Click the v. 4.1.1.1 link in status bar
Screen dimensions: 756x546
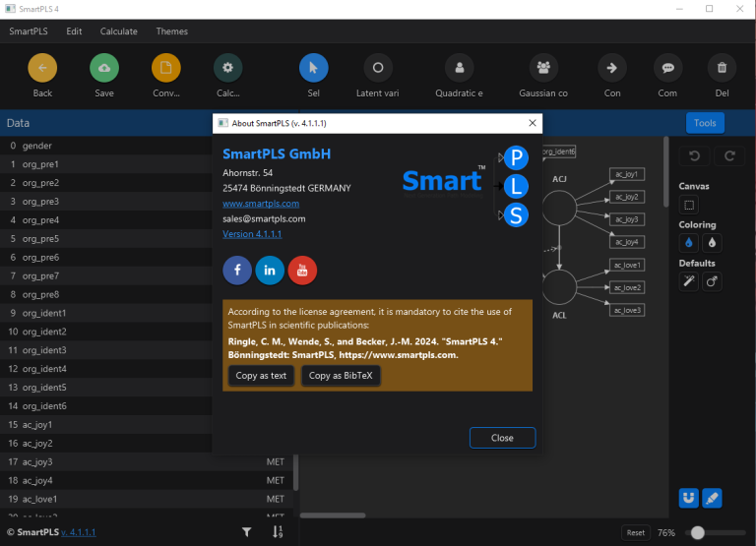tap(78, 532)
